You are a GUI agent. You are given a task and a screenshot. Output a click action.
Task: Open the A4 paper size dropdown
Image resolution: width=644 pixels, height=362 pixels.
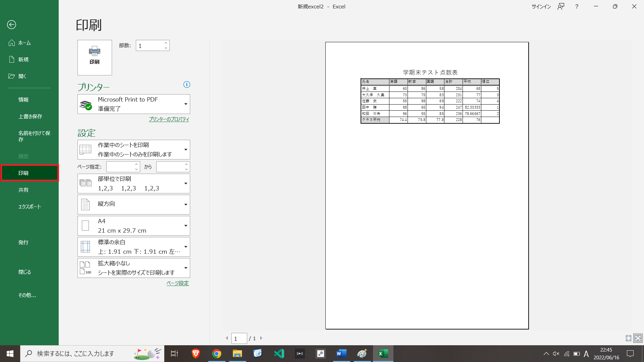pyautogui.click(x=133, y=226)
